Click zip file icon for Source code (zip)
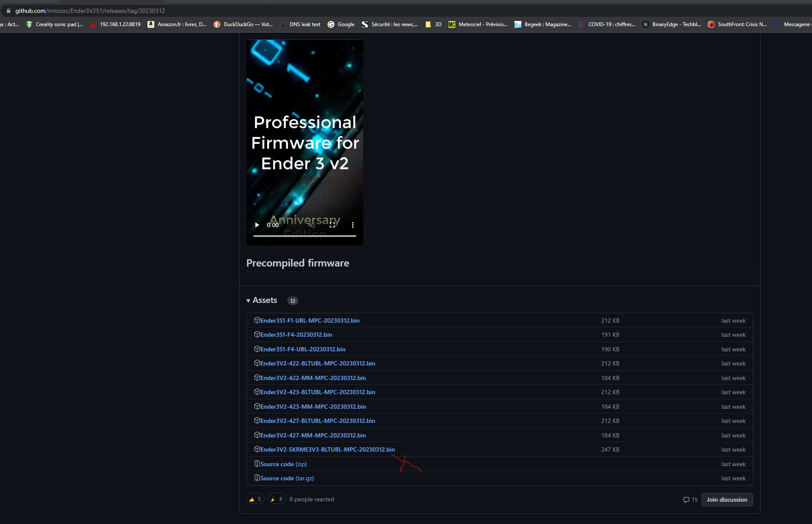This screenshot has width=812, height=524. pyautogui.click(x=257, y=464)
